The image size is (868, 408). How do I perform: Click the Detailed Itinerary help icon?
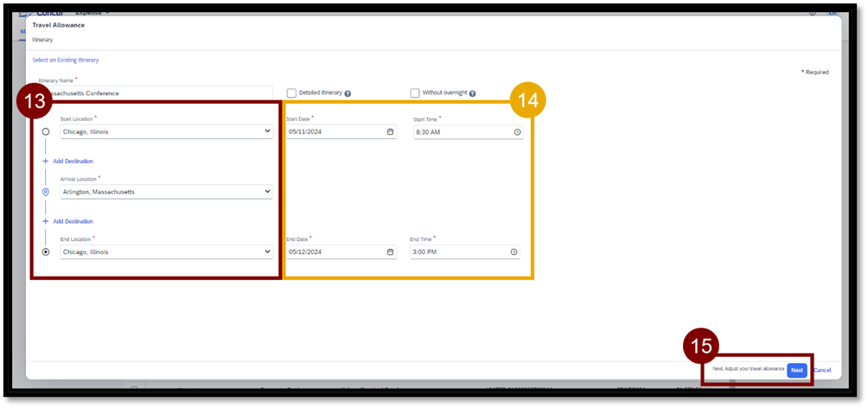[348, 93]
